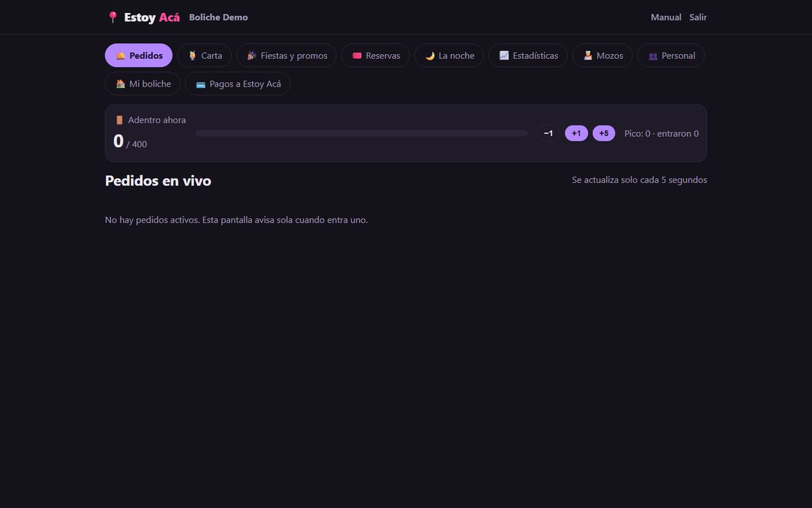The height and width of the screenshot is (508, 812).
Task: Click the Estoy Acá pin logo
Action: pos(143,17)
